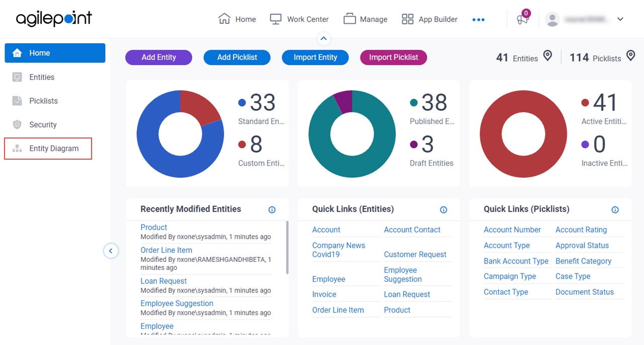The width and height of the screenshot is (644, 345).
Task: Collapse the left sidebar arrow button
Action: tap(111, 251)
